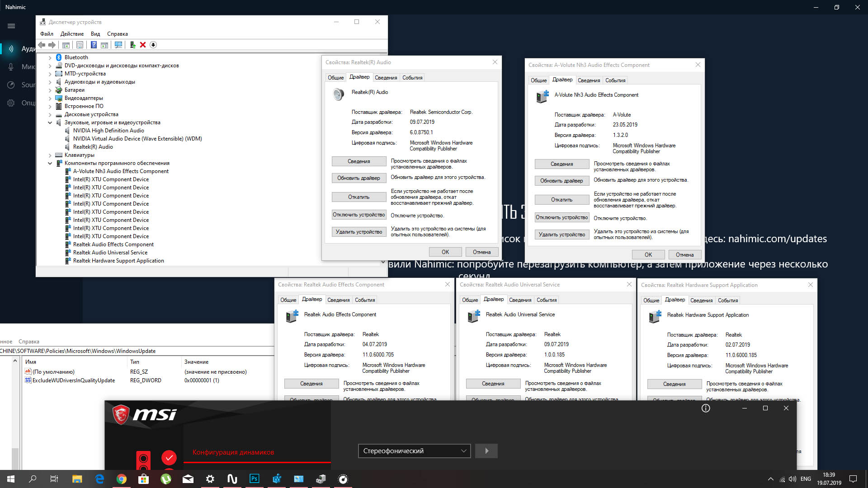The image size is (868, 488).
Task: Click Сведения button in Realtek Audio Effects Component
Action: [311, 384]
